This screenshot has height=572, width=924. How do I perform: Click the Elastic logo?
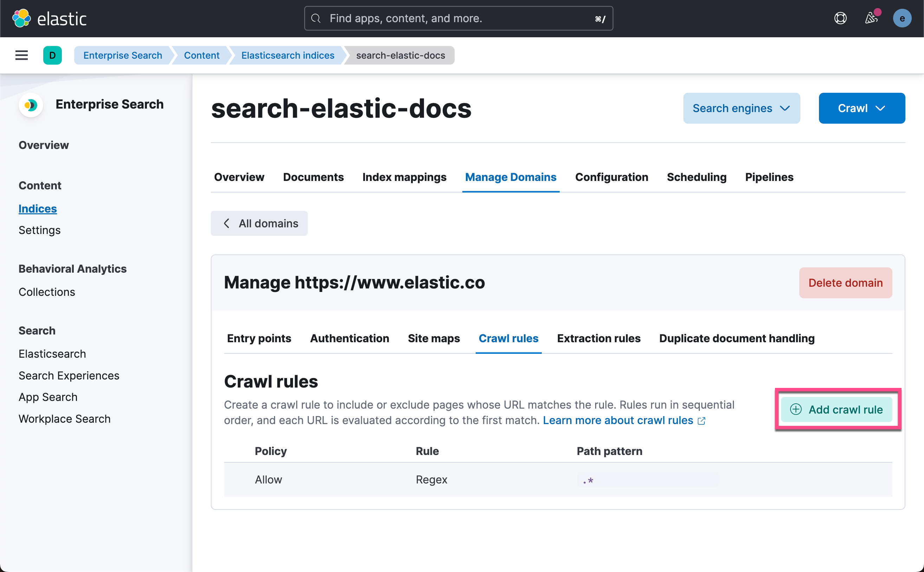(x=50, y=18)
